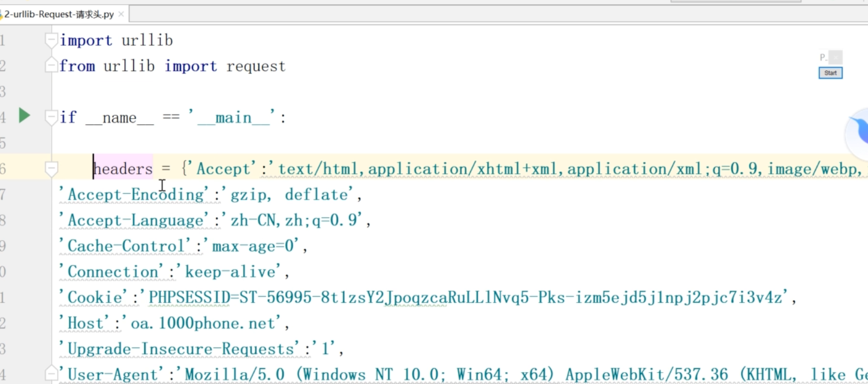The width and height of the screenshot is (868, 384).
Task: Click the 'Connection' key
Action: (112, 272)
